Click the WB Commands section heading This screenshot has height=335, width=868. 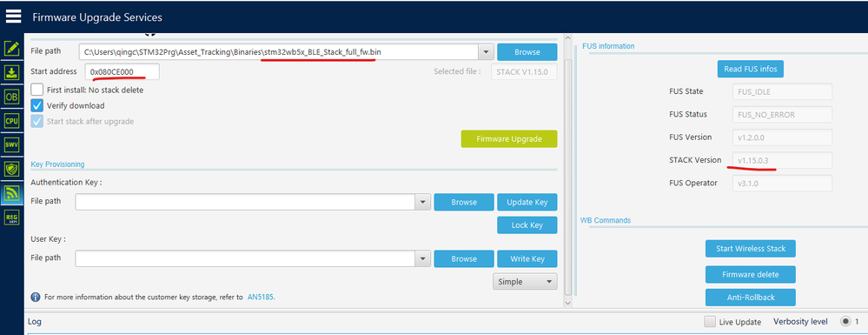605,220
